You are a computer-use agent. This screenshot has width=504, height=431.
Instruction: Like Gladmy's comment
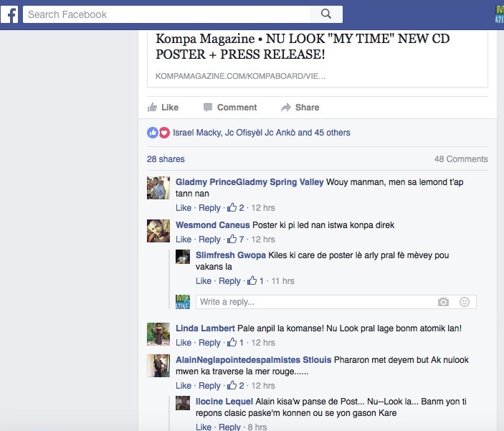pos(184,208)
